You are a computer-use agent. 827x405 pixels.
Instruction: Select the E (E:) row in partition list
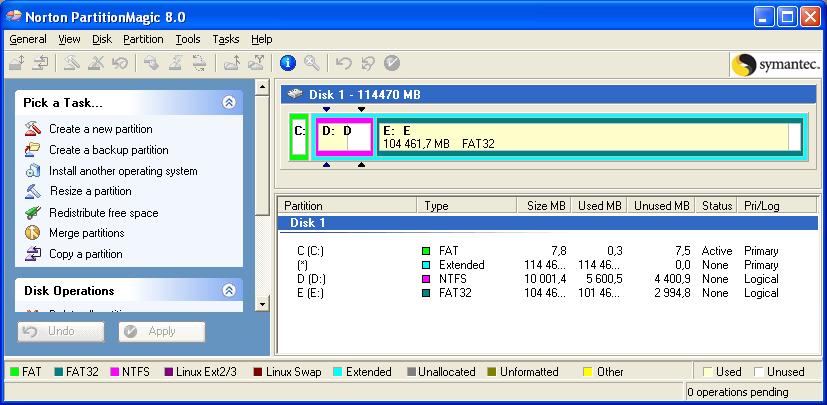(547, 293)
